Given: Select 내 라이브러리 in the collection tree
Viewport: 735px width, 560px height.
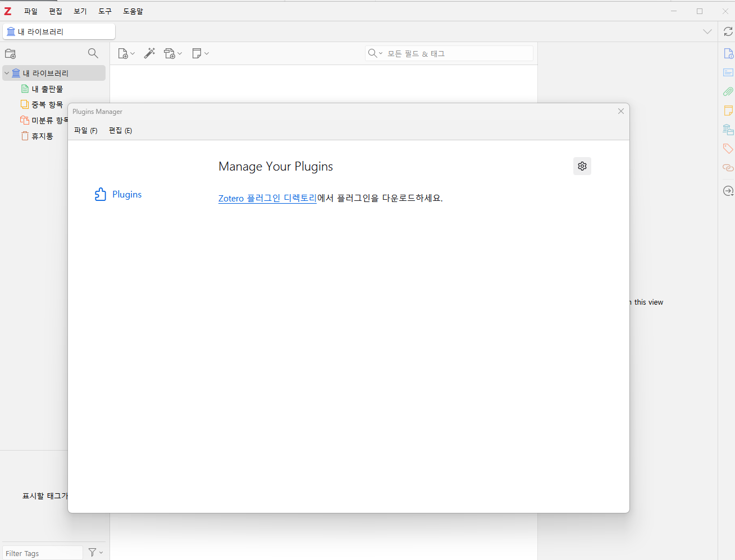Looking at the screenshot, I should coord(54,73).
